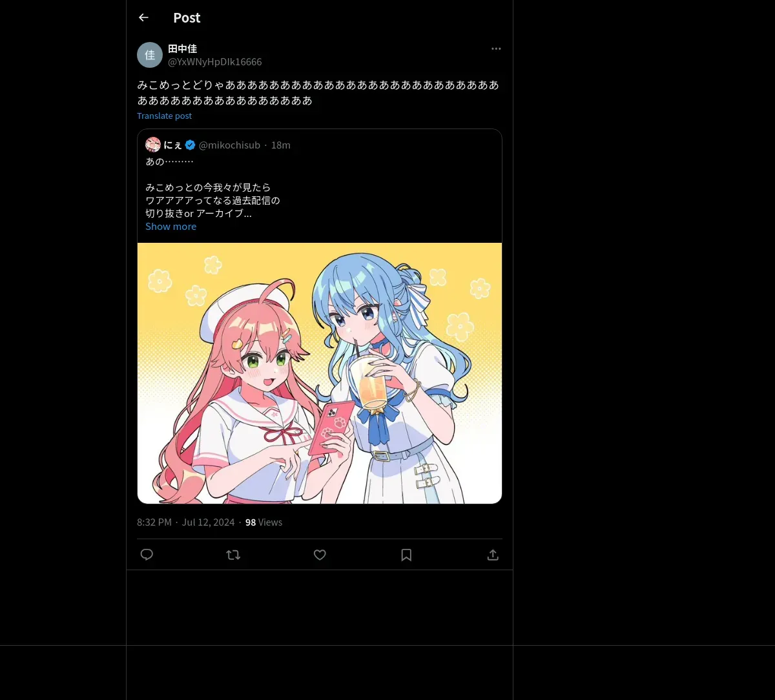Open the quoted post text body
The height and width of the screenshot is (700, 775).
coord(212,187)
